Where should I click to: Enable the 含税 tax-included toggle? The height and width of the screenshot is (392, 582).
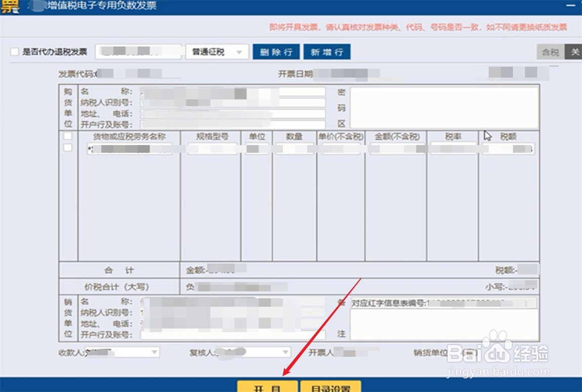(550, 51)
